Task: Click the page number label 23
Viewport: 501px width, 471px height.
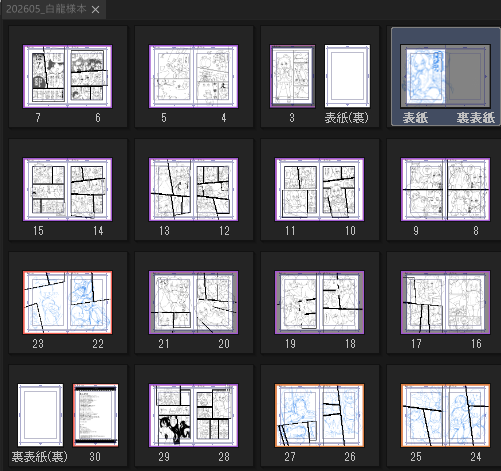Action: point(38,344)
